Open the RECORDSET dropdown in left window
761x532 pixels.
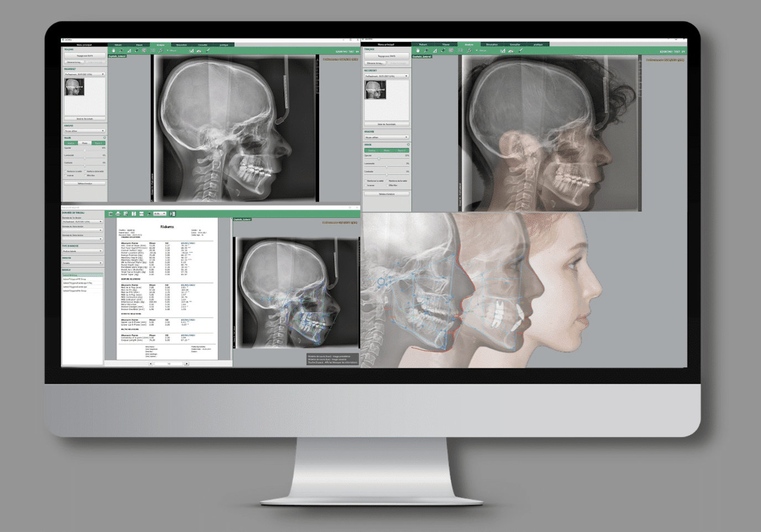(x=85, y=74)
